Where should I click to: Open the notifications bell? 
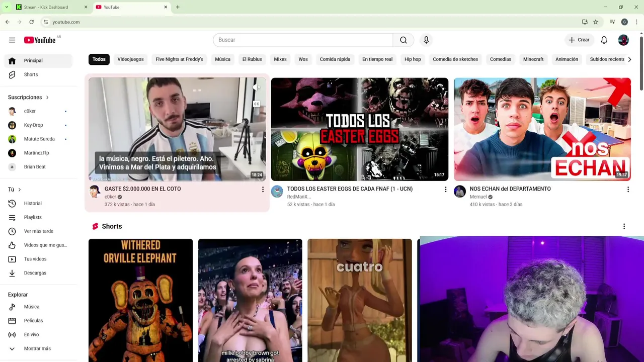point(604,40)
